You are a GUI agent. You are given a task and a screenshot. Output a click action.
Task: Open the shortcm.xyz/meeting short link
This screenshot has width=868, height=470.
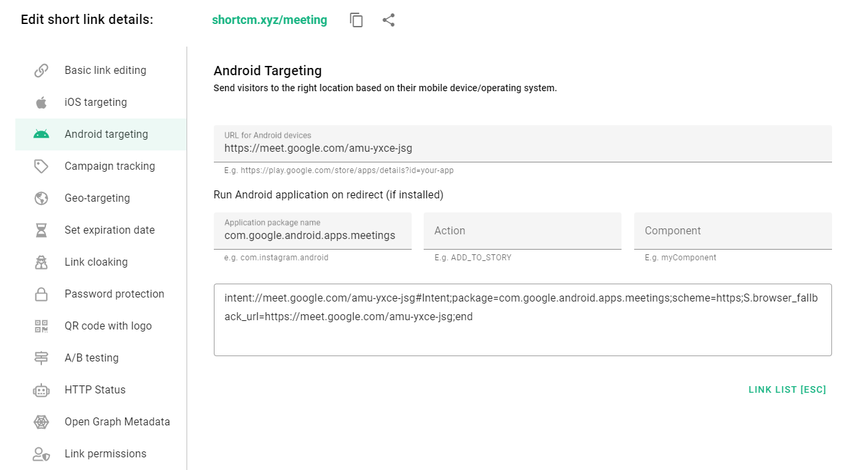(x=269, y=20)
